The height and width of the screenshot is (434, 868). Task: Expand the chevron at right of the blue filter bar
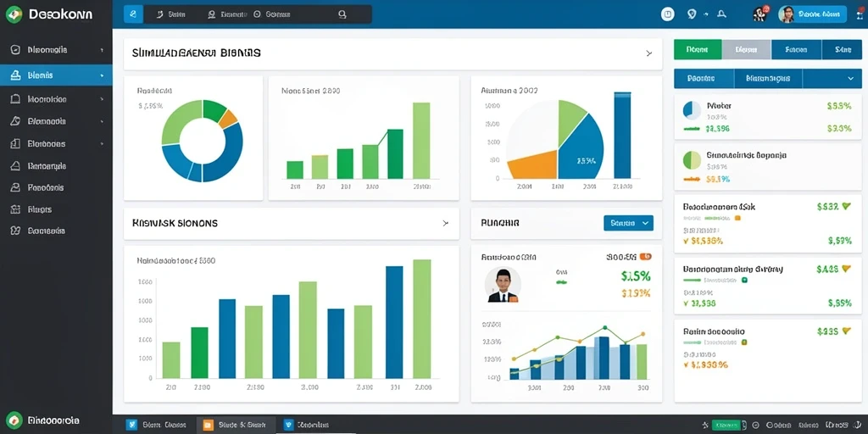click(x=851, y=79)
